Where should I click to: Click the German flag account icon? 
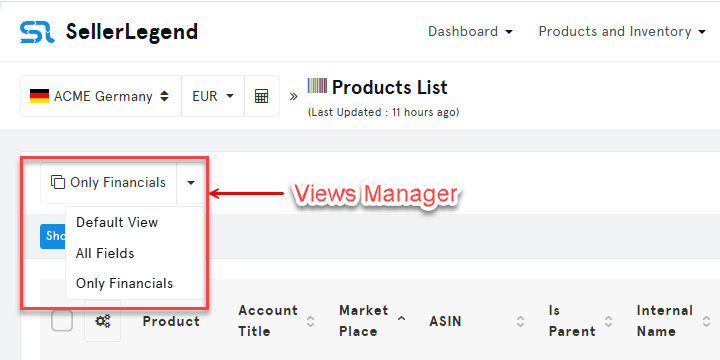[39, 96]
